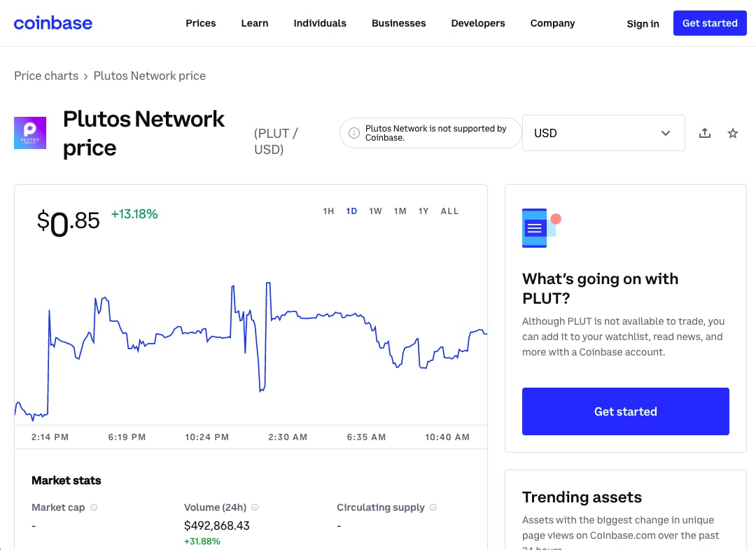Select the 1H chart range
Screen dimensions: 756x550
click(328, 211)
